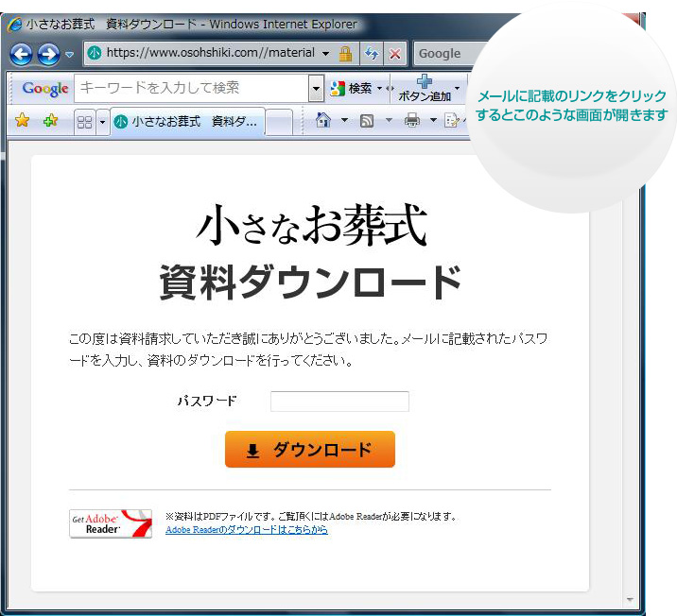Click the パスワード input field

tap(339, 402)
